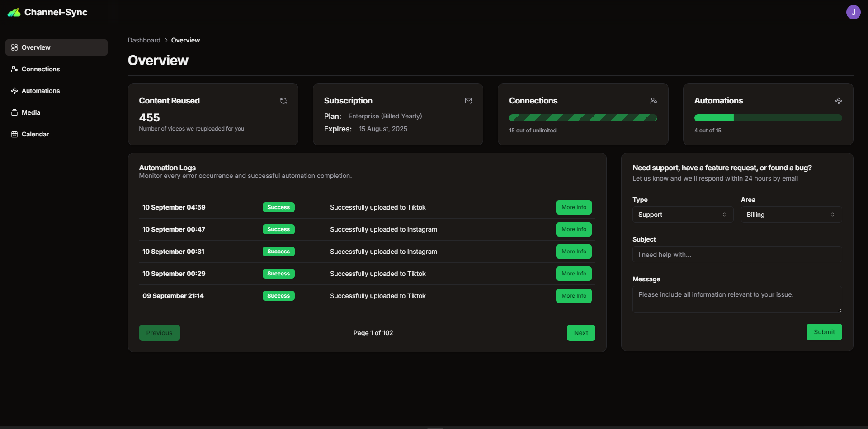
Task: Click the Dashboard breadcrumb link
Action: tap(144, 40)
